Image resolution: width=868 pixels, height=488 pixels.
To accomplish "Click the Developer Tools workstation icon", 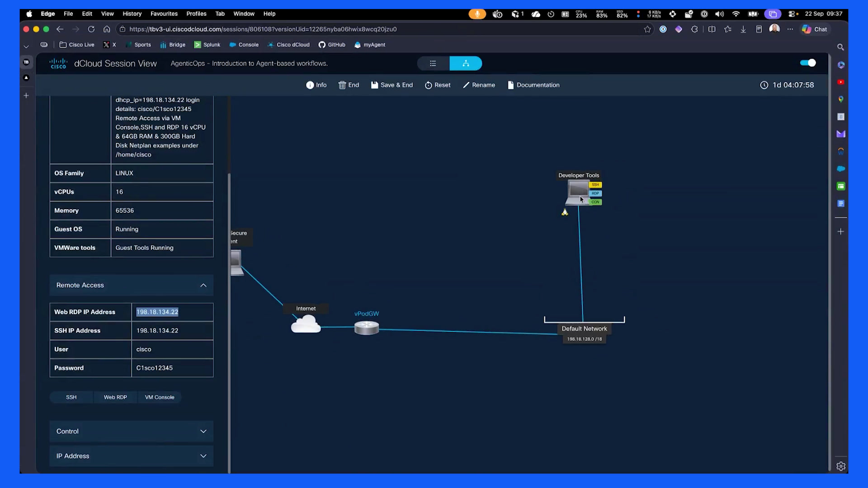I will (x=578, y=192).
